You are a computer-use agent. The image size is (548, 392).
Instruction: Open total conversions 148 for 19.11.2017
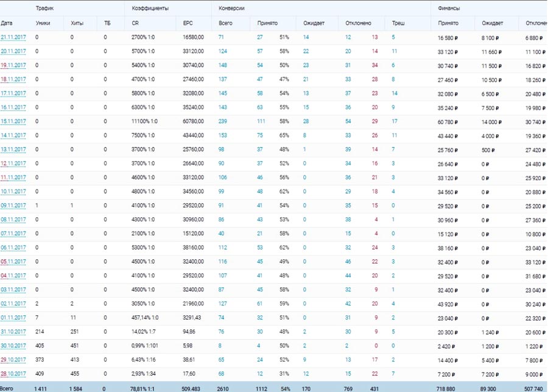[223, 65]
